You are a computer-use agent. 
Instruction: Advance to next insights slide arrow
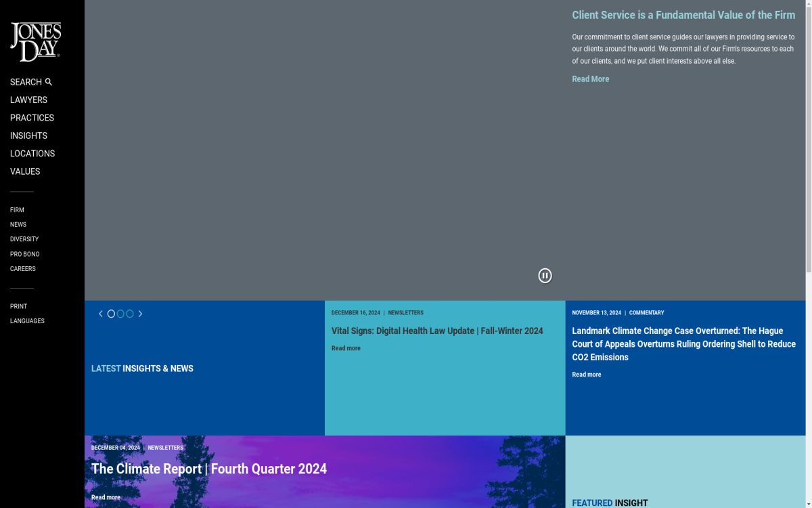(x=140, y=314)
